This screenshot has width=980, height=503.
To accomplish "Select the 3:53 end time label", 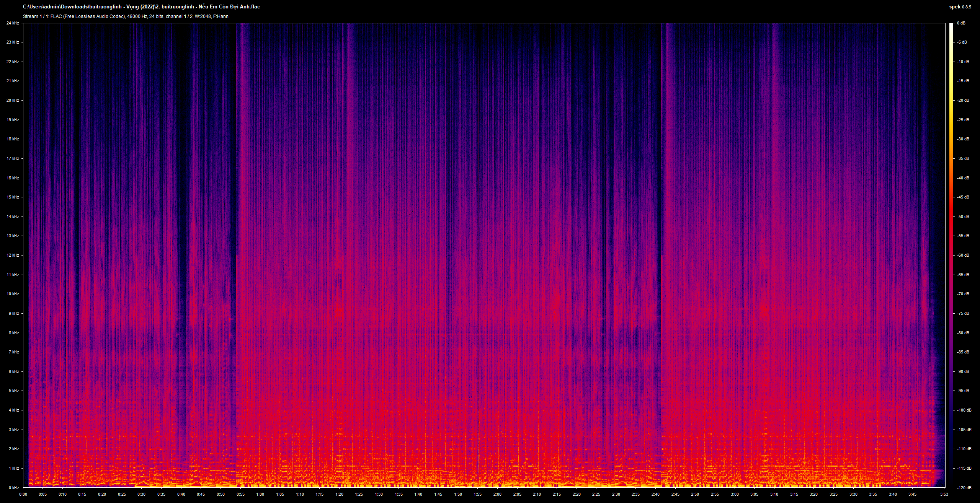I will coord(945,494).
